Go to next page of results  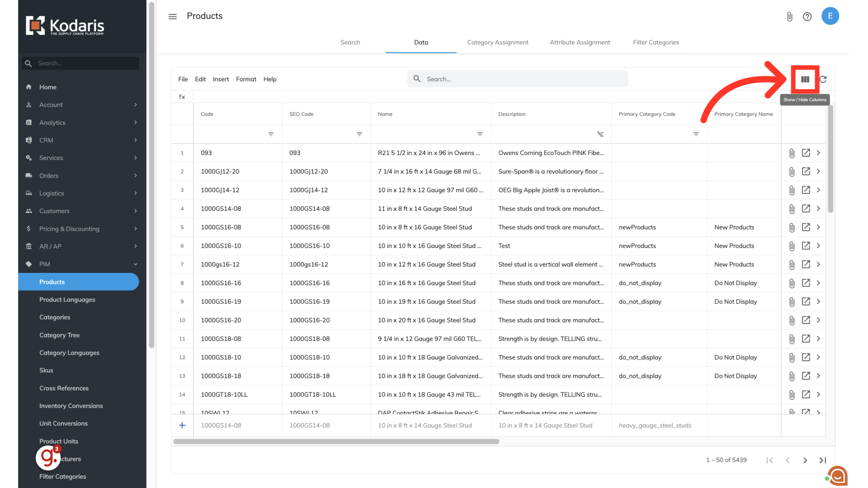tap(805, 460)
